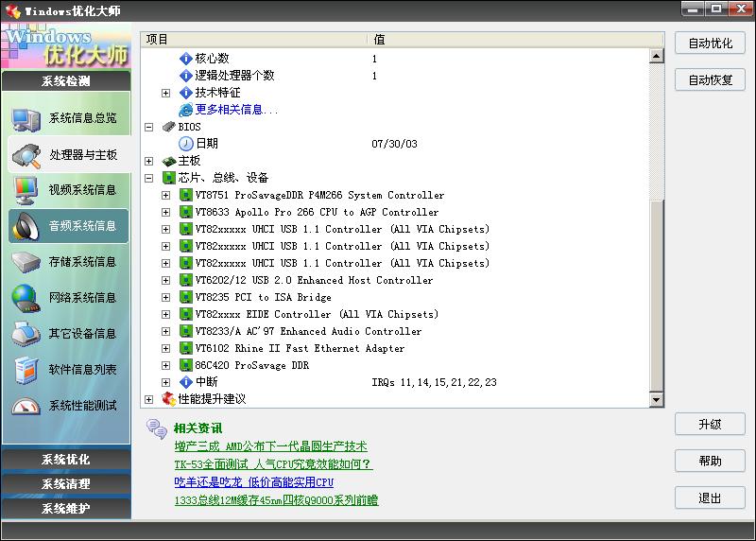Click the 主板 motherboard icon

(169, 161)
